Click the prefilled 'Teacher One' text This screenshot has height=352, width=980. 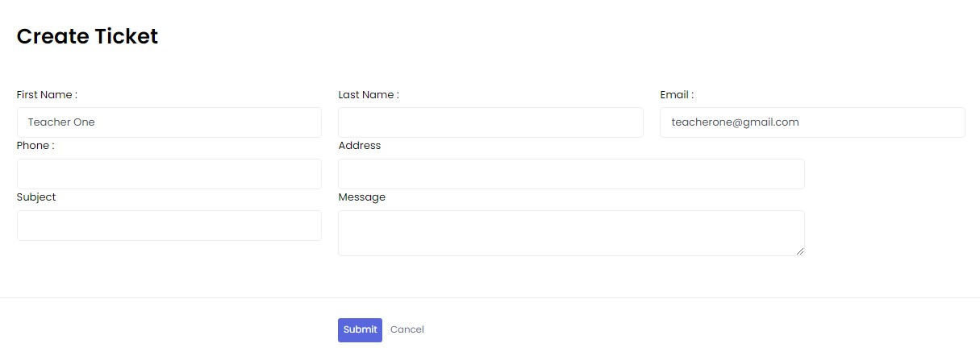[x=61, y=122]
